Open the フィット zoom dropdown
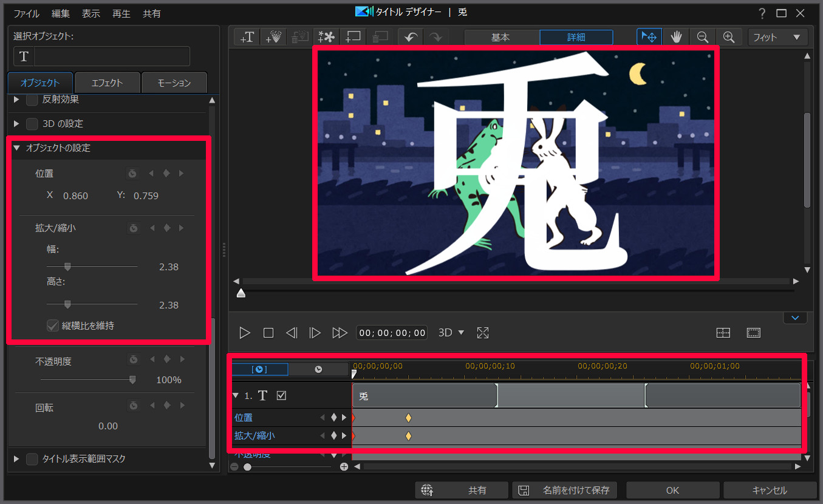The image size is (823, 504). coord(778,37)
